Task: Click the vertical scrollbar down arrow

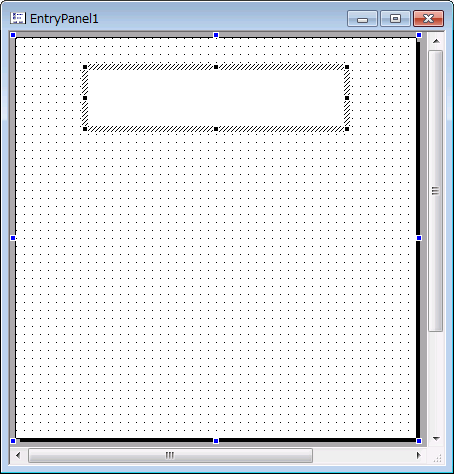Action: tap(436, 439)
